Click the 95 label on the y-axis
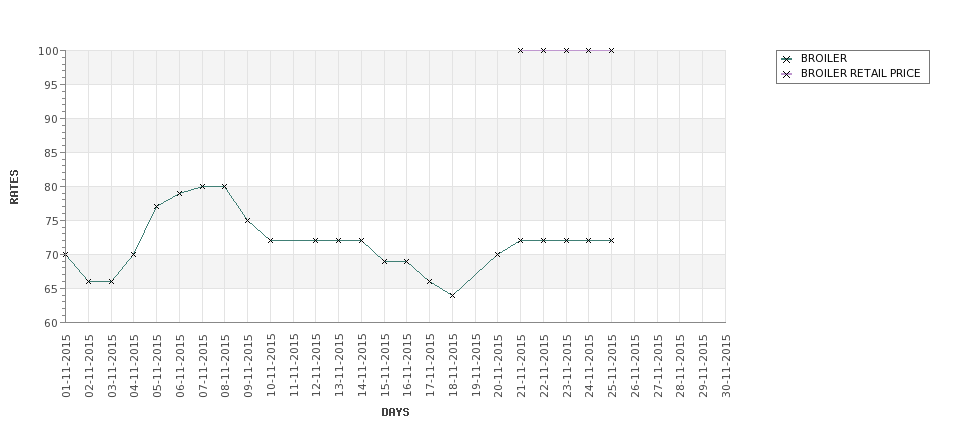This screenshot has height=429, width=975. point(51,85)
